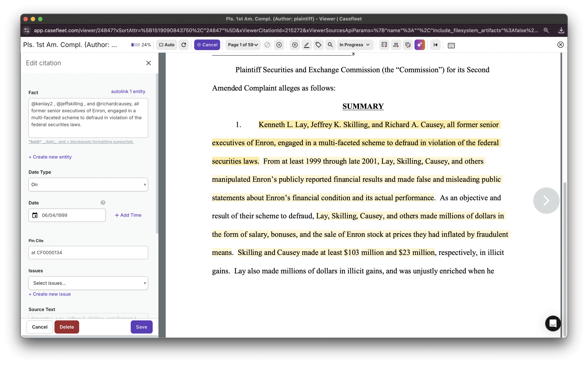Click the 24% review progress bar
This screenshot has width=588, height=365.
pos(136,45)
